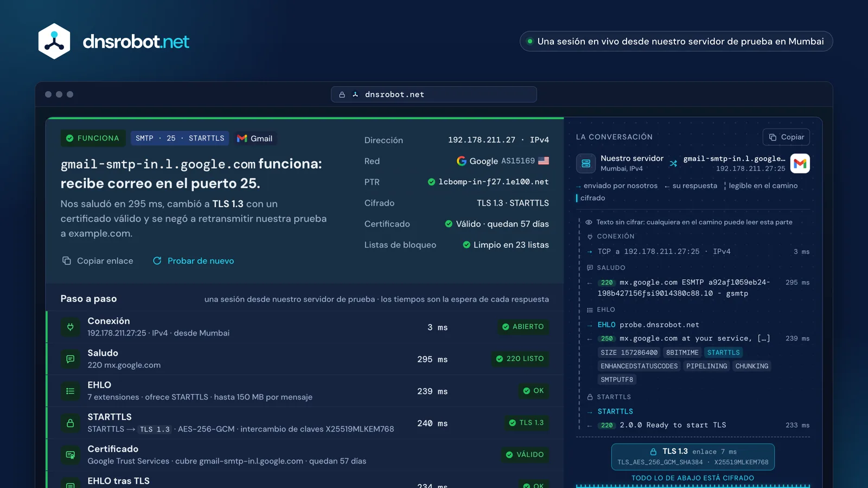Click the Nuestro servidor server icon

click(x=586, y=163)
